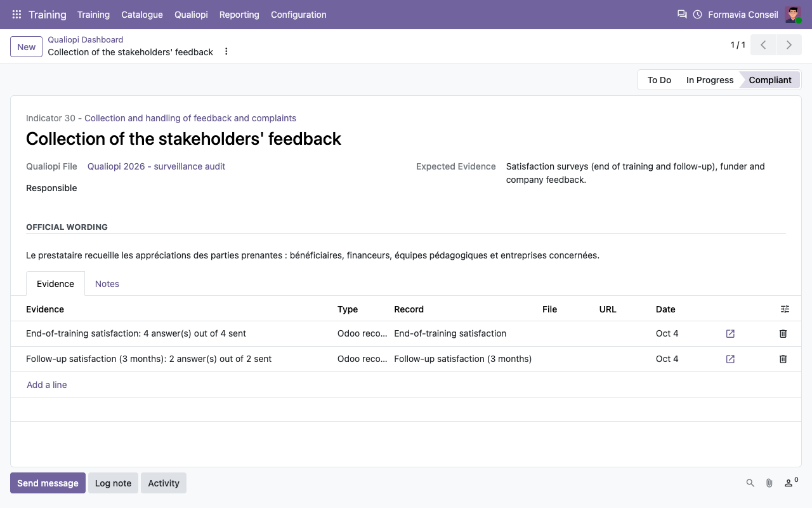
Task: Switch to the Notes tab
Action: (x=107, y=284)
